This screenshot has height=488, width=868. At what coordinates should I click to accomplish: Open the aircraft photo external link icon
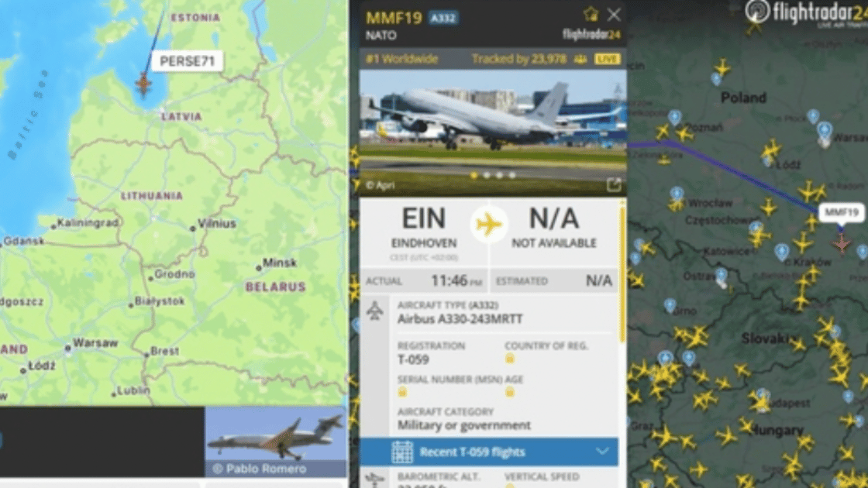pyautogui.click(x=613, y=184)
